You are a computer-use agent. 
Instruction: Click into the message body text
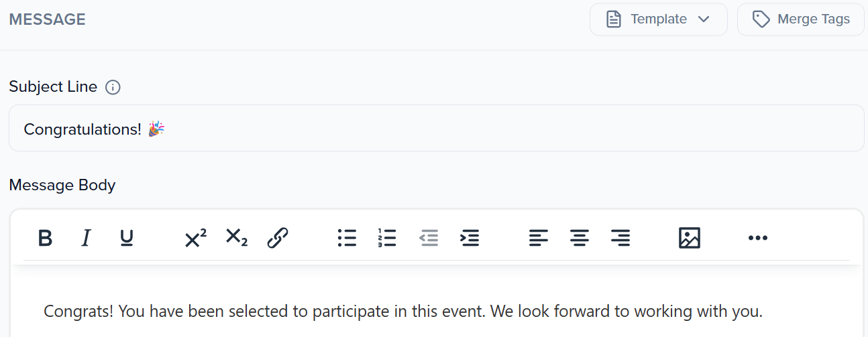pyautogui.click(x=402, y=312)
